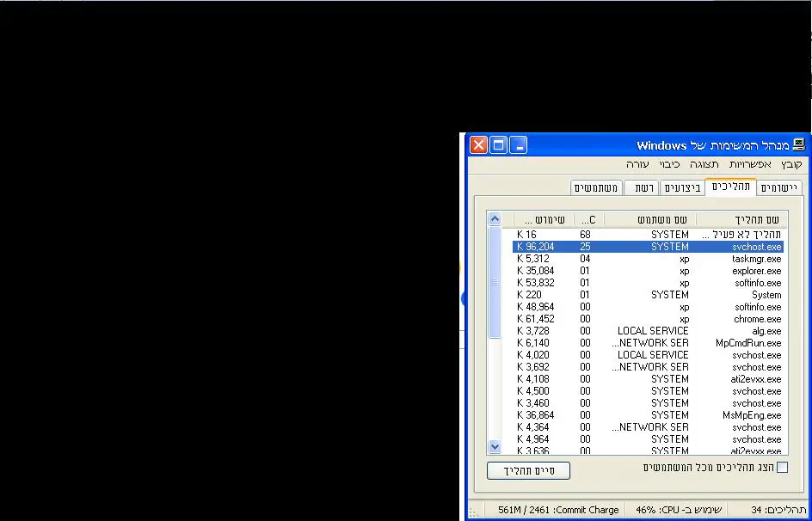Open the כיבוי (Shut Down) menu
The height and width of the screenshot is (521, 812).
pyautogui.click(x=669, y=164)
